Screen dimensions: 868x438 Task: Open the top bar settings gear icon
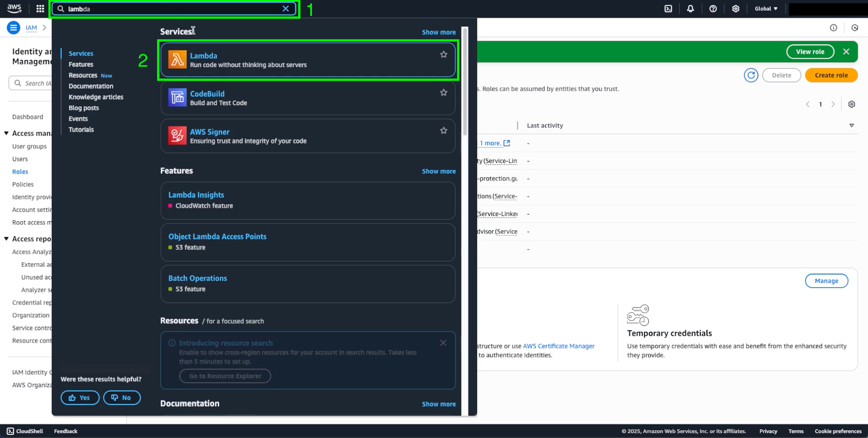pyautogui.click(x=736, y=9)
